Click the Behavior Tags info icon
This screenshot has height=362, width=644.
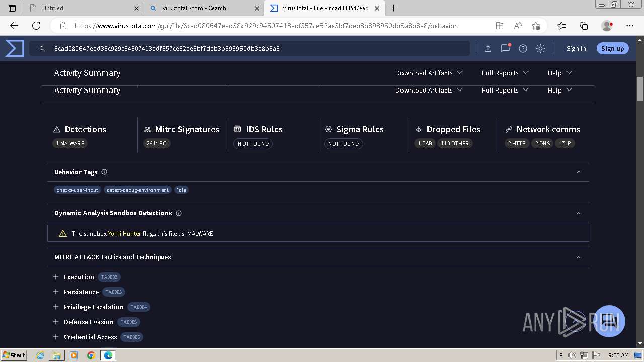[104, 172]
